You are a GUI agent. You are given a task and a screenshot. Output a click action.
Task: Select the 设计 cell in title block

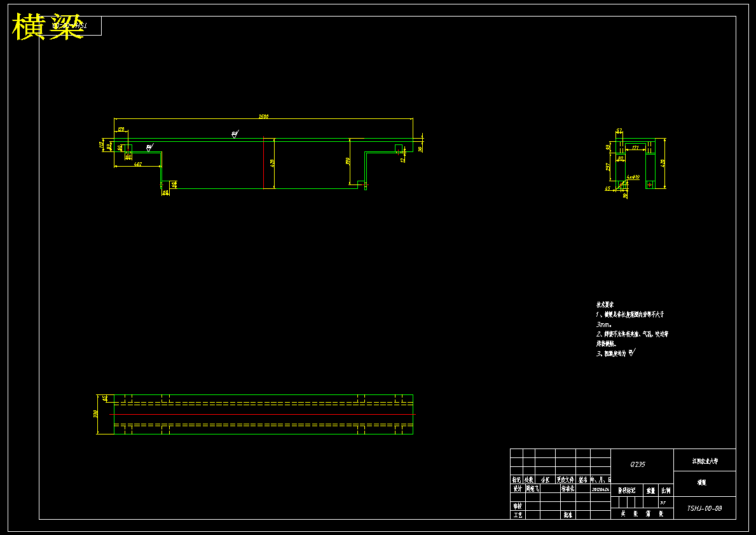pos(518,488)
